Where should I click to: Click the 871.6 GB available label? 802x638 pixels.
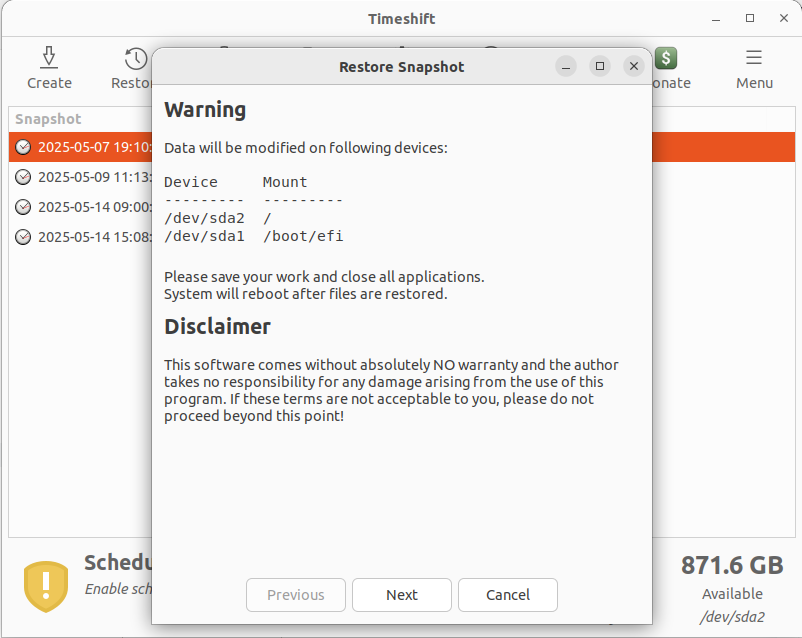(x=732, y=566)
